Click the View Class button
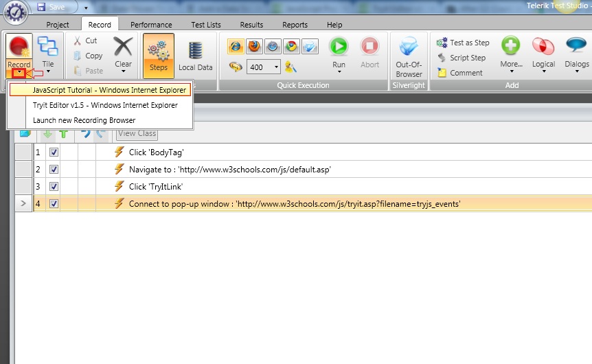Image resolution: width=592 pixels, height=364 pixels. coord(137,134)
